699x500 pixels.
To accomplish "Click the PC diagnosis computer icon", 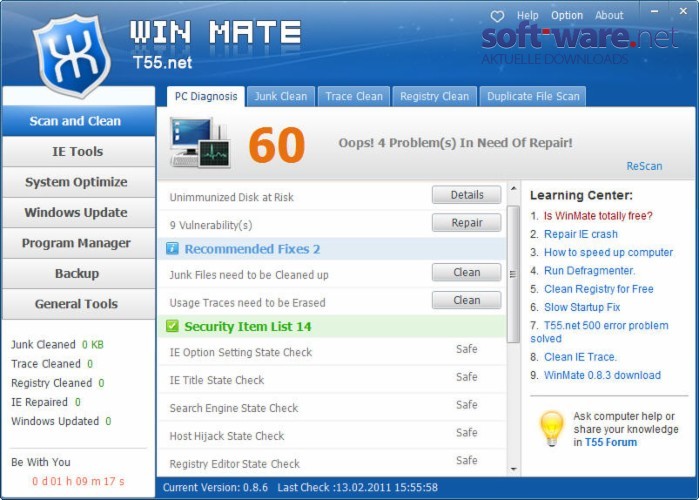I will pos(200,143).
